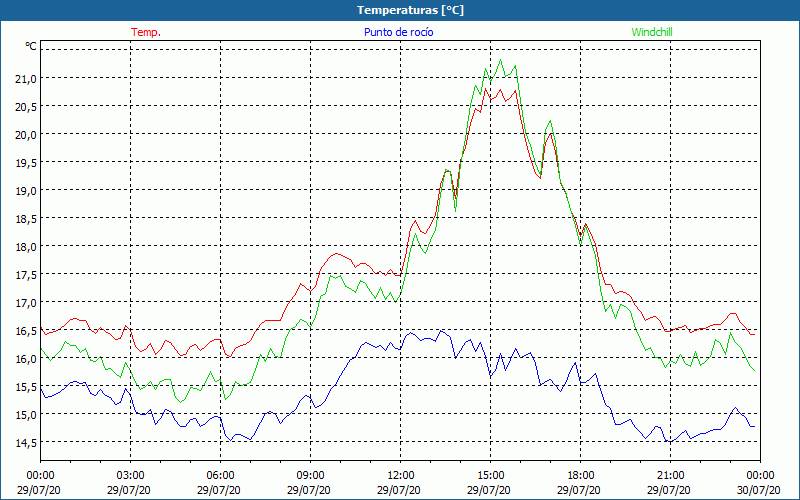Screen dimensions: 800x500
Task: Click the 09:00 time axis label
Action: [x=310, y=476]
